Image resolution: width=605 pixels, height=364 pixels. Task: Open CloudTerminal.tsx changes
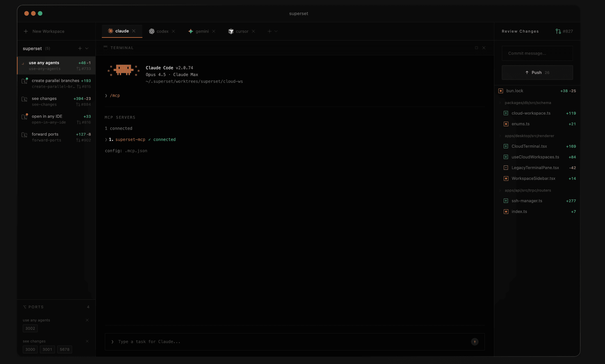(539, 147)
